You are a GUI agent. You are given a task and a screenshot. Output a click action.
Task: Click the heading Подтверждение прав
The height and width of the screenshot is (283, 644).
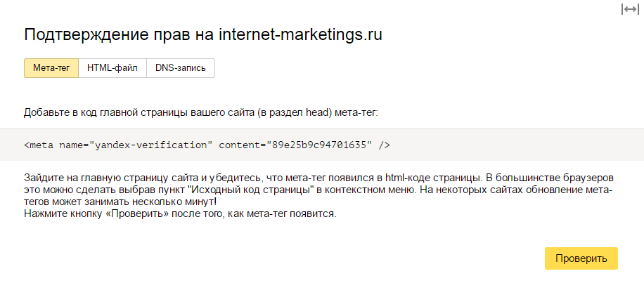[118, 35]
